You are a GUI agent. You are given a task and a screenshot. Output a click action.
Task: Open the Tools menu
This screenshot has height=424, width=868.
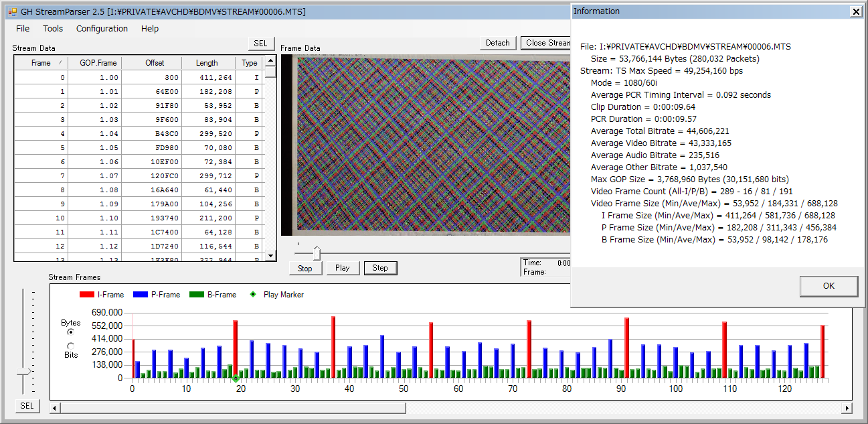(x=53, y=29)
